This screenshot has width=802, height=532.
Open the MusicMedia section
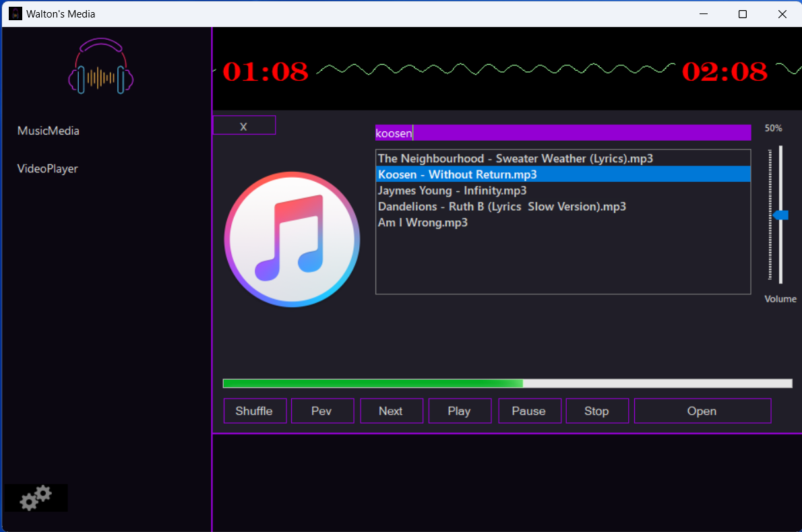(49, 131)
